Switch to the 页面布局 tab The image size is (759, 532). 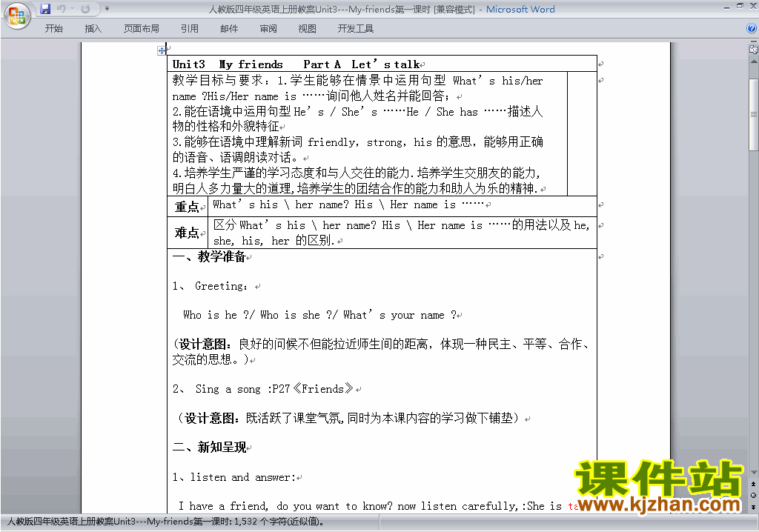(142, 29)
